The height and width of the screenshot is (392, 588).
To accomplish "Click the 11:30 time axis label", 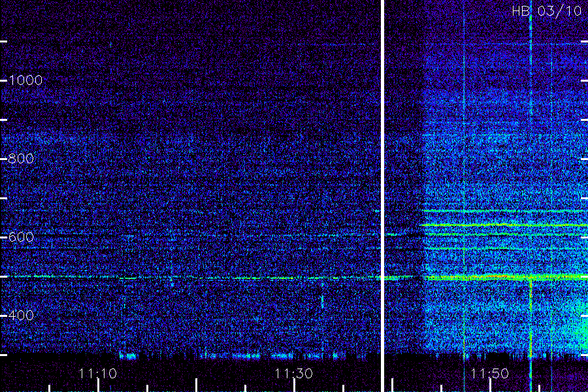I will pos(293,374).
